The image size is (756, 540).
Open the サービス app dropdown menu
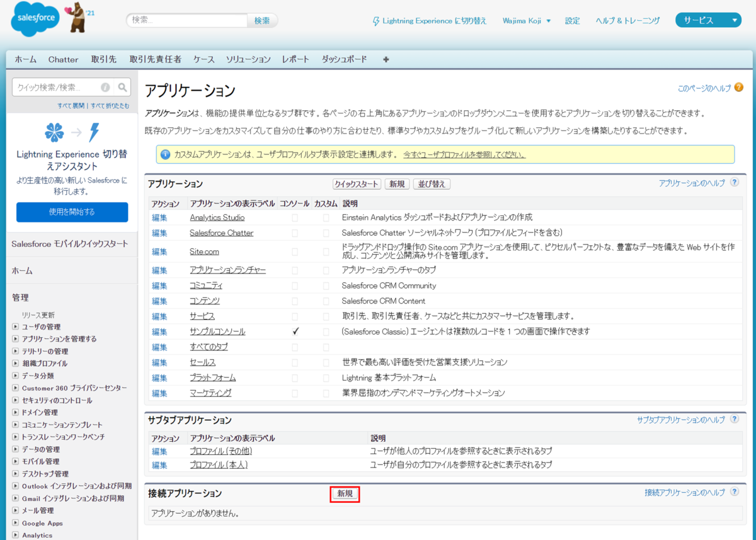click(708, 20)
